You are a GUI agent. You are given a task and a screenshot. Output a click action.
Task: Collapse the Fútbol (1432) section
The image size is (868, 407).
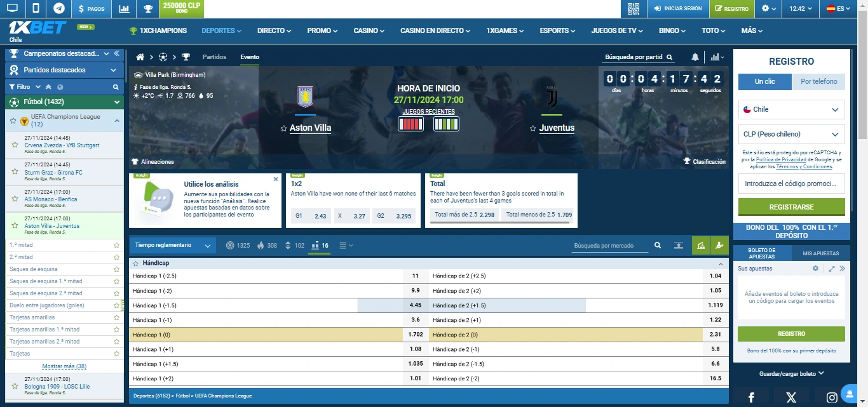[117, 102]
